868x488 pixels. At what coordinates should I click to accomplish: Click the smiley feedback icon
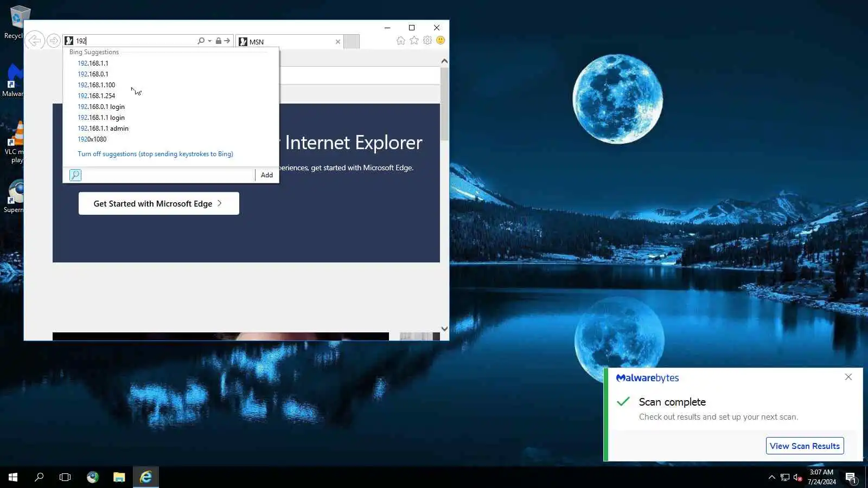click(441, 41)
